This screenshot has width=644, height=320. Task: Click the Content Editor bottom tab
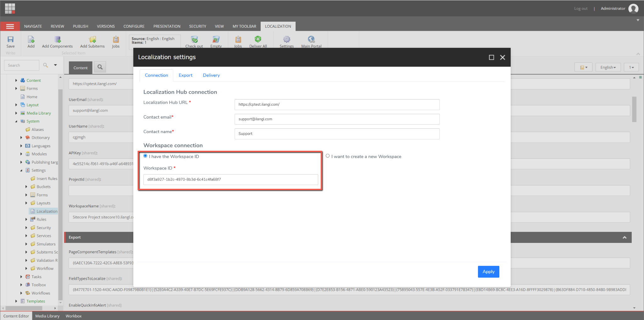tap(16, 316)
